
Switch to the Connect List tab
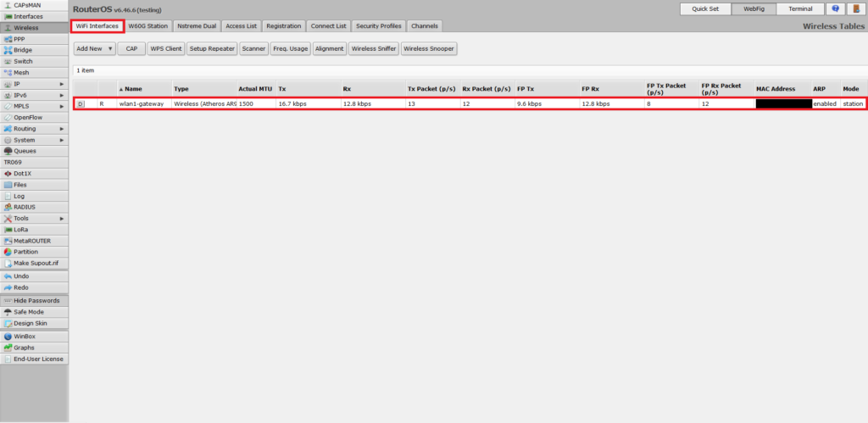[x=328, y=26]
